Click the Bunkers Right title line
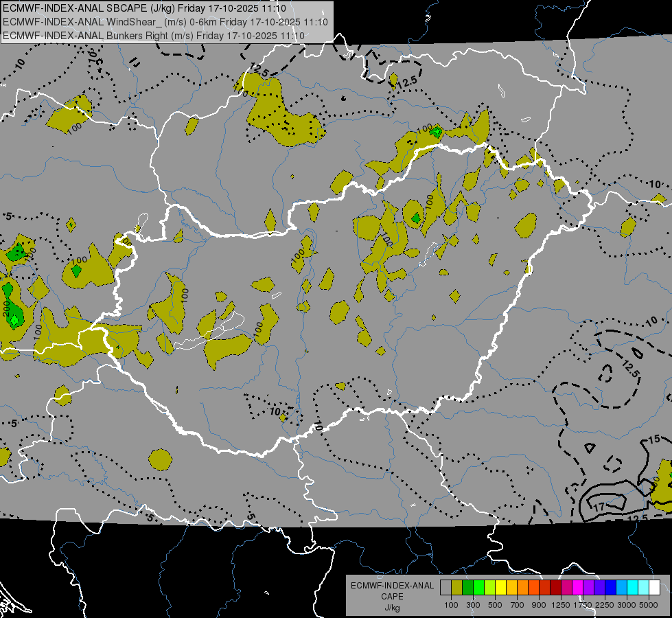The width and height of the screenshot is (672, 618). (154, 36)
